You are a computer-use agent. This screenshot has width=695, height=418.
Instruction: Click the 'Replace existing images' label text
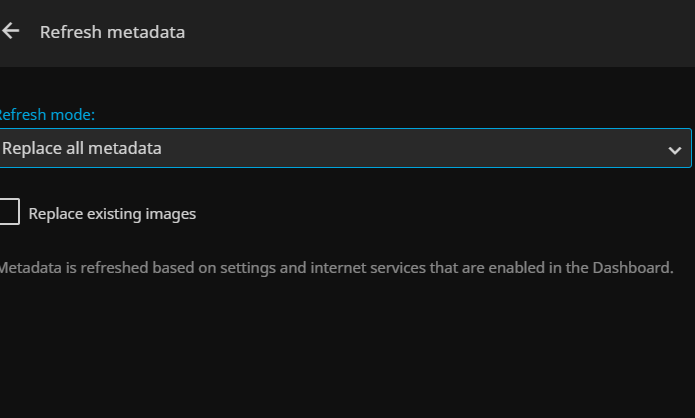tap(112, 213)
